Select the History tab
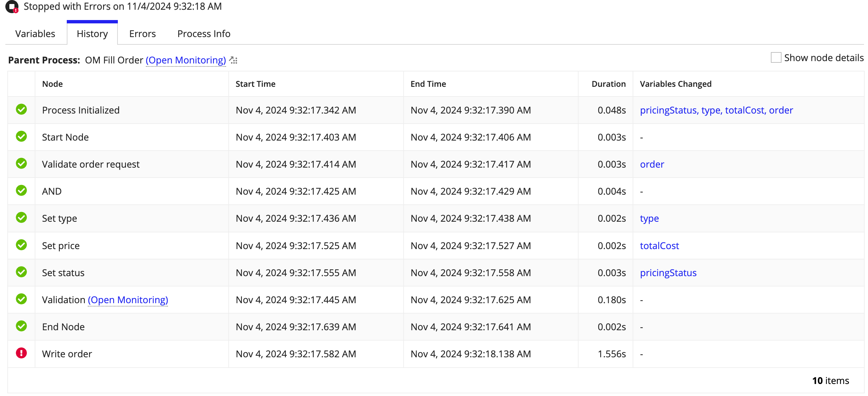 pyautogui.click(x=92, y=34)
